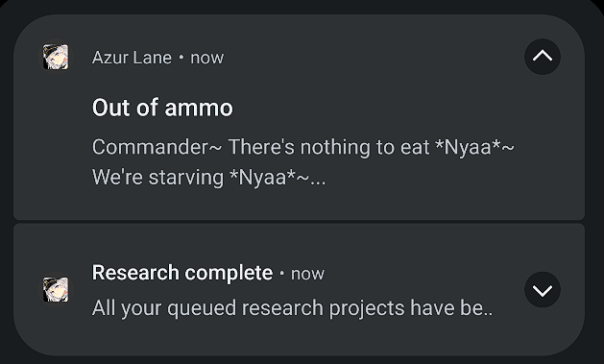Tap the Azur Lane app icon in first notification
Screen dimensions: 604x364
click(x=56, y=57)
